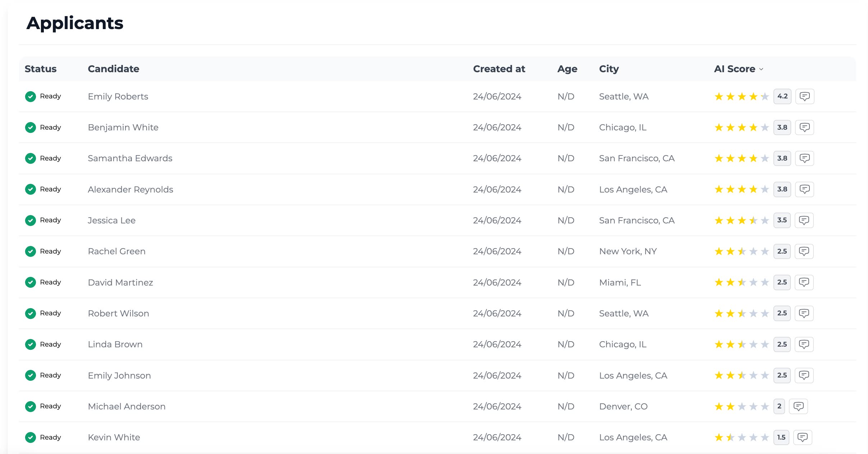Click green Ready checkmark for Emily Roberts
Image resolution: width=868 pixels, height=454 pixels.
click(31, 96)
